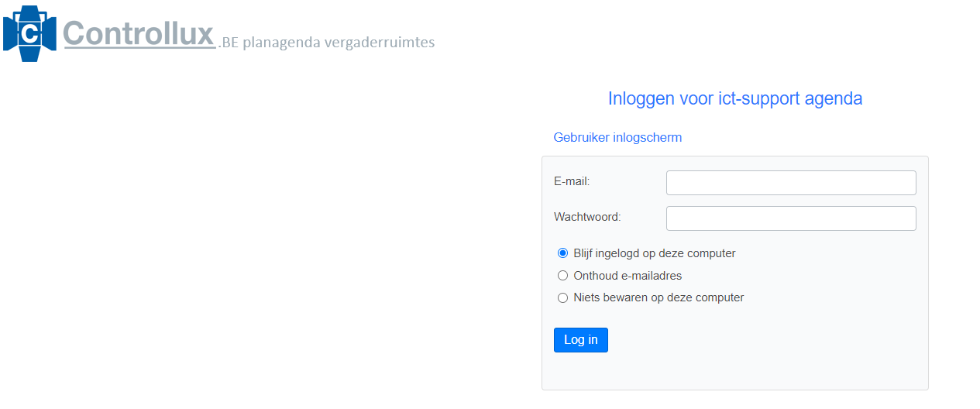Select the 'Blijf ingelogd op deze computer' radio button
This screenshot has height=409, width=980.
[x=563, y=253]
